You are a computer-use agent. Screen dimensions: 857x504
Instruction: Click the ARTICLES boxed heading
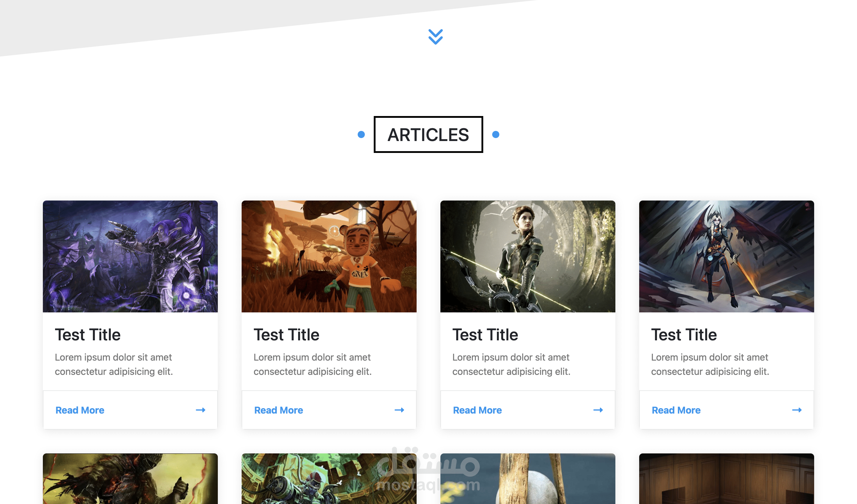click(428, 135)
